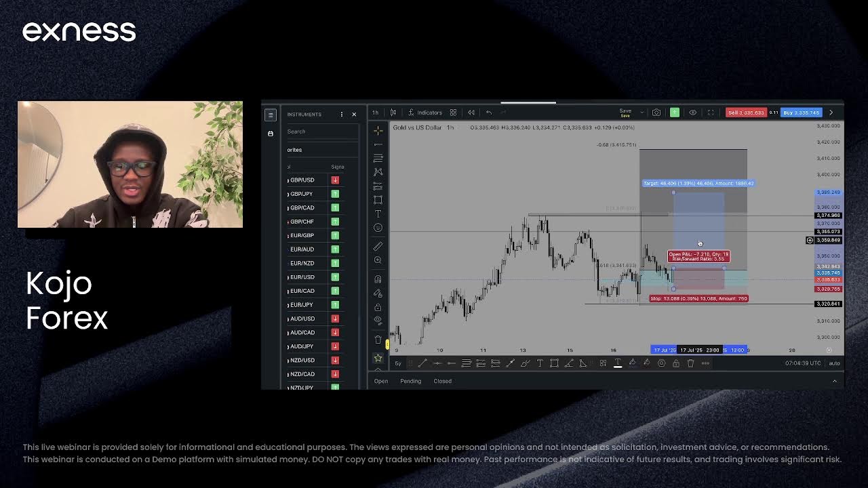Click the Sell 3,335.633 button

(746, 113)
